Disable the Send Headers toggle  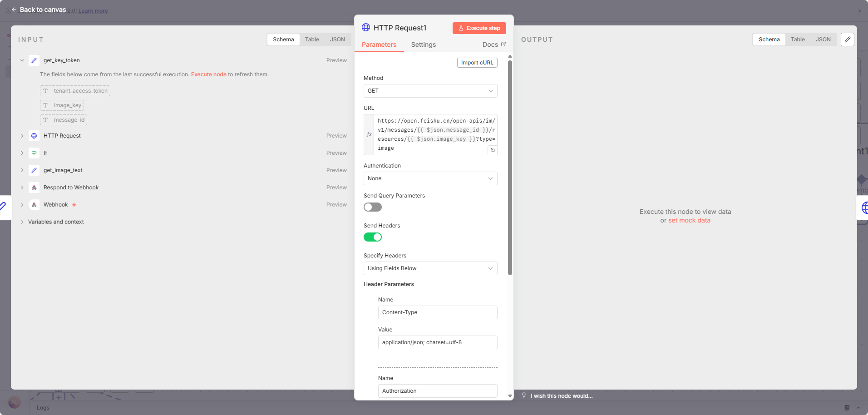coord(372,237)
